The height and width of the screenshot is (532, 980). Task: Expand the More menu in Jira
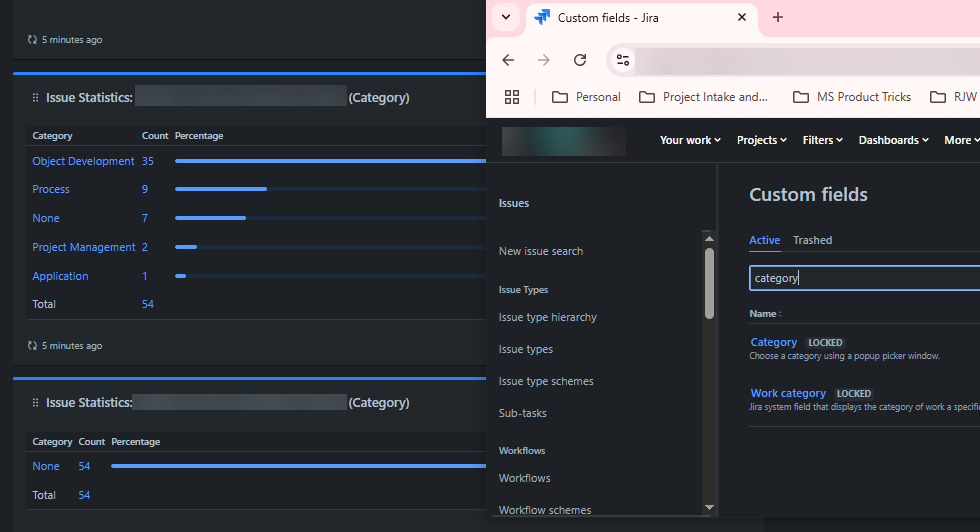click(x=961, y=140)
